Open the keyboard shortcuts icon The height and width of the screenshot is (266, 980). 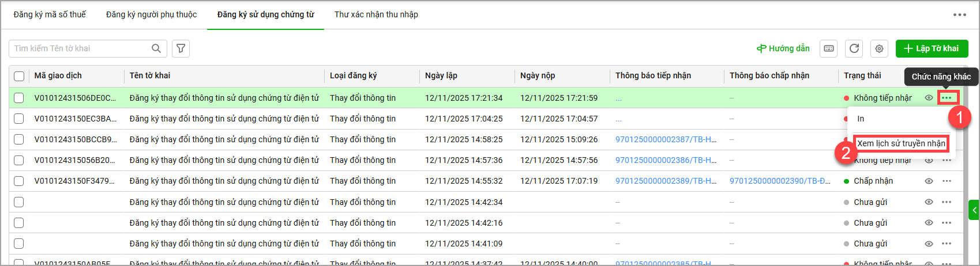829,48
